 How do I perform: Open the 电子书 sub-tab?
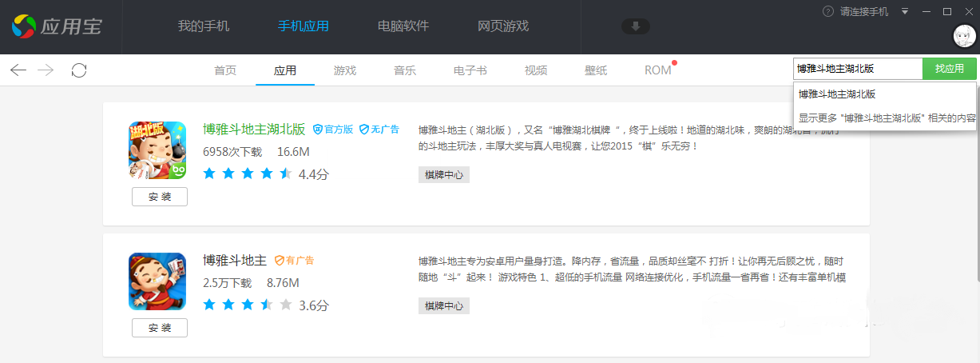470,70
